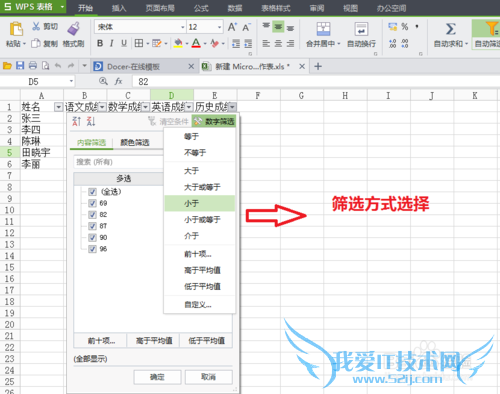The image size is (500, 394).
Task: Click the print icon in quick toolbar
Action: 33,66
